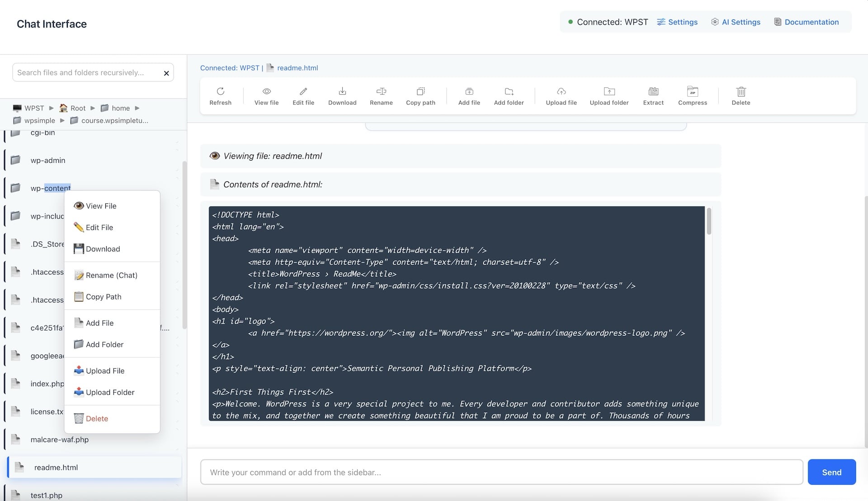Click the Chat Interface title
The image size is (868, 501).
click(52, 24)
